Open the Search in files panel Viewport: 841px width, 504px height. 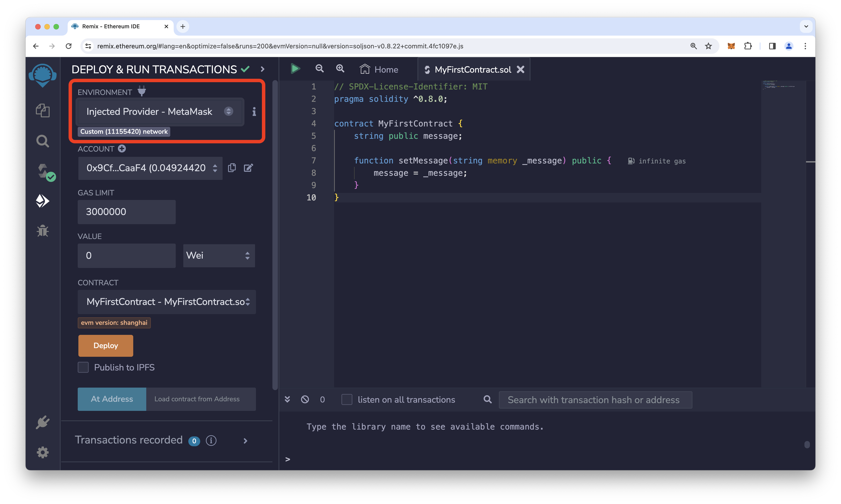point(43,141)
